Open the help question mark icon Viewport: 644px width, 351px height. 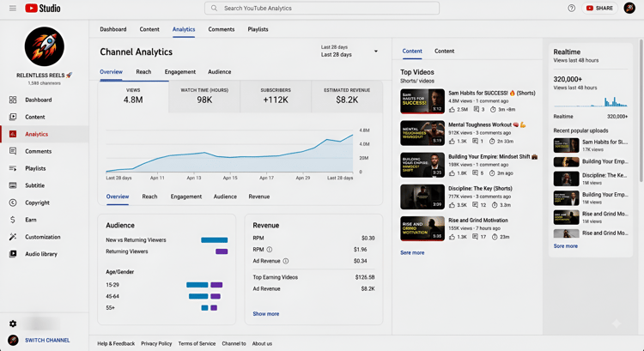click(571, 9)
